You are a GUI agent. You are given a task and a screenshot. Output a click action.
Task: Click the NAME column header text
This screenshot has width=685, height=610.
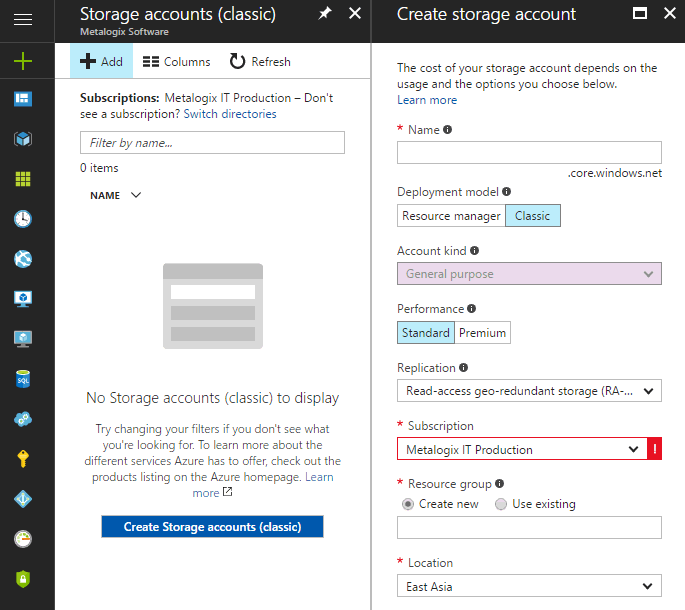click(x=105, y=195)
